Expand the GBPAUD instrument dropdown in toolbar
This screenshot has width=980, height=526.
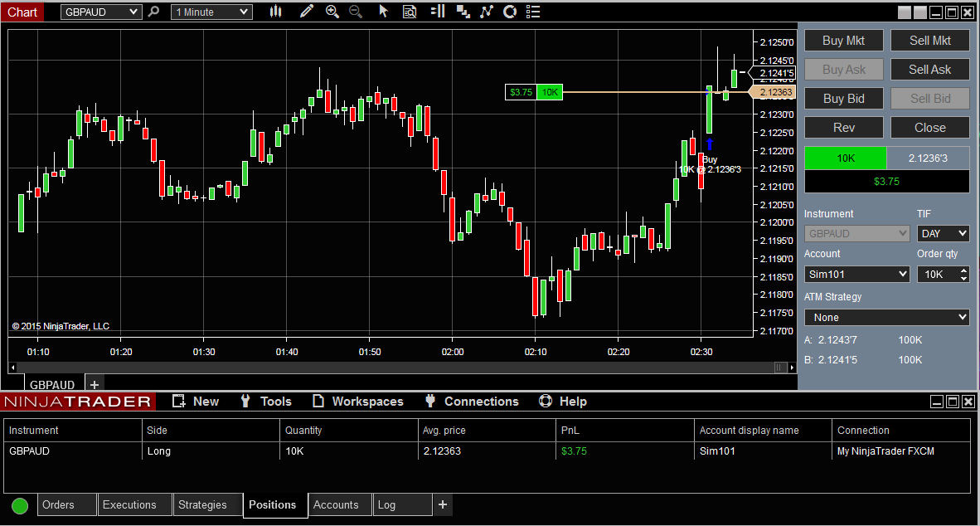[100, 12]
